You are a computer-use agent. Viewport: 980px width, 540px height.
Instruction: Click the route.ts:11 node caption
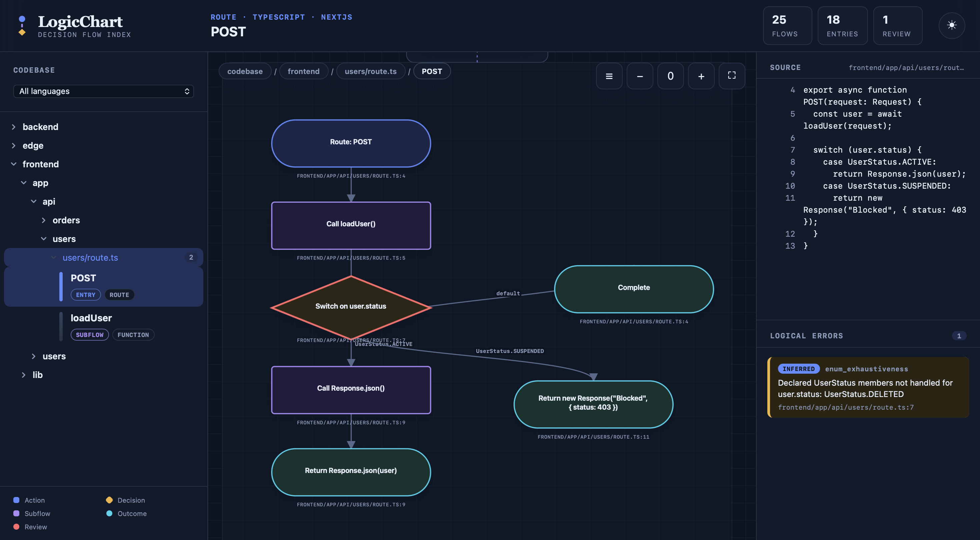pos(593,437)
